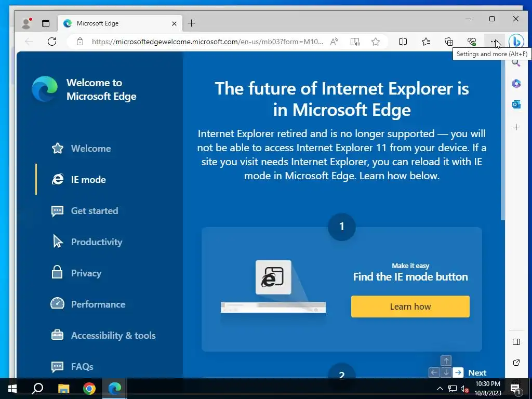Open the profile icon in Edge title bar
This screenshot has height=399, width=532.
(26, 23)
